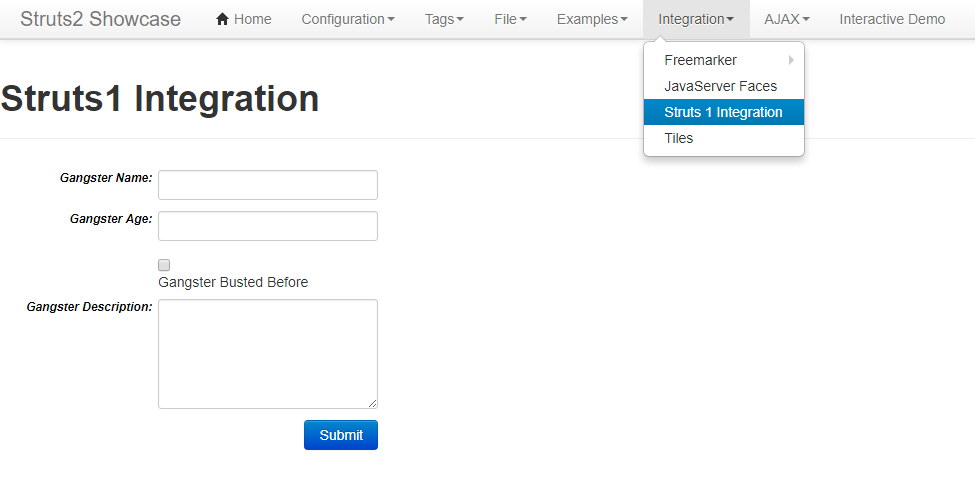The height and width of the screenshot is (483, 975).
Task: Click inside Gangster Description textarea
Action: 268,354
